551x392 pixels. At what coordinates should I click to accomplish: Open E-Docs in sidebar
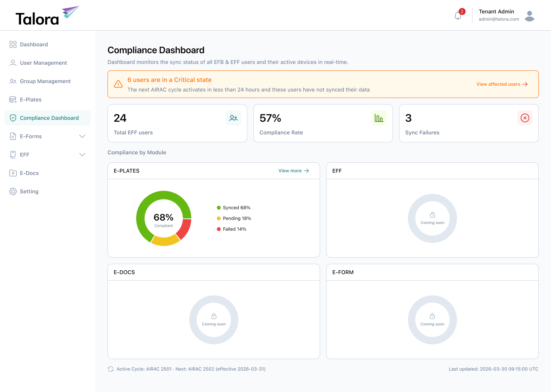(x=47, y=173)
